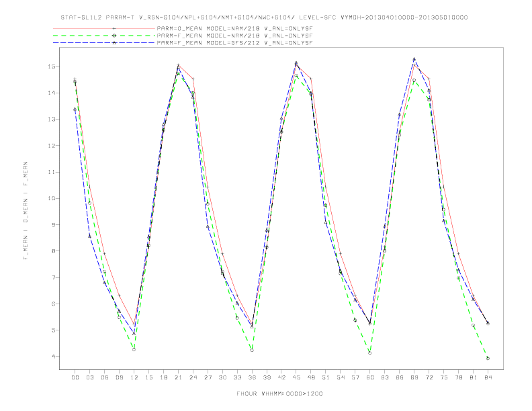Click y-axis tick label 12

pos(52,146)
